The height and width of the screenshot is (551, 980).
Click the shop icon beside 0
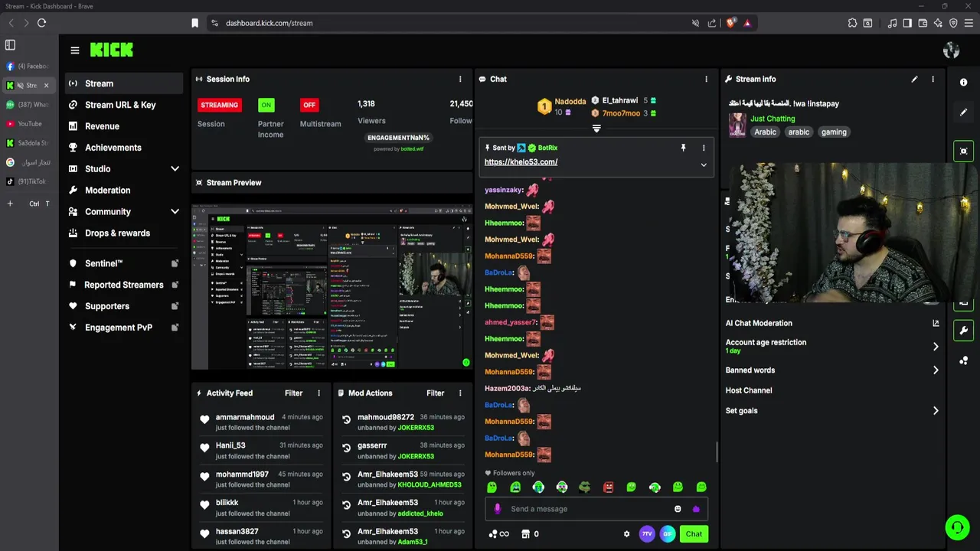[525, 534]
